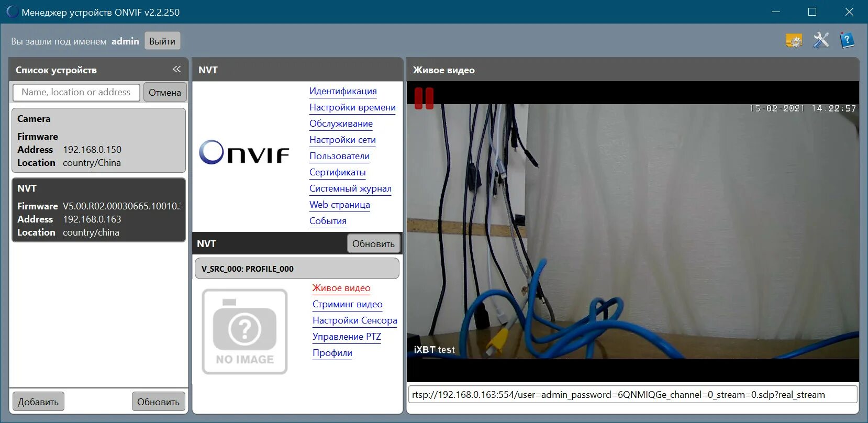The image size is (868, 423).
Task: Click the admin username label
Action: click(125, 41)
